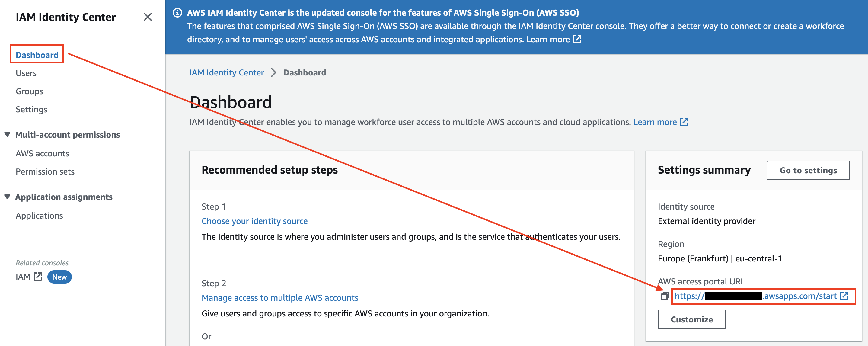Click external link icon next to IAM

click(38, 277)
